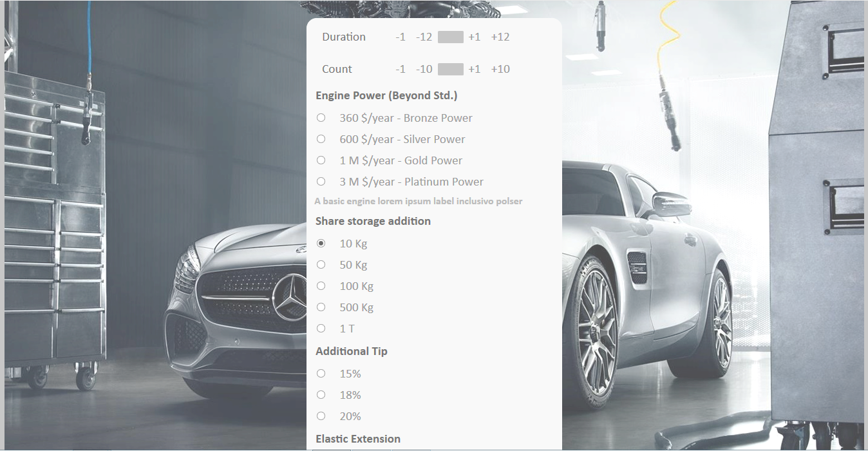This screenshot has height=451, width=868.
Task: Pick 1 M $/year Gold Power
Action: 321,160
